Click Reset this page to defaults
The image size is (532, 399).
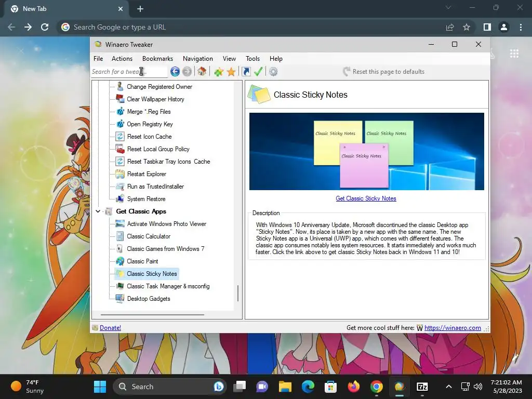[x=384, y=72]
